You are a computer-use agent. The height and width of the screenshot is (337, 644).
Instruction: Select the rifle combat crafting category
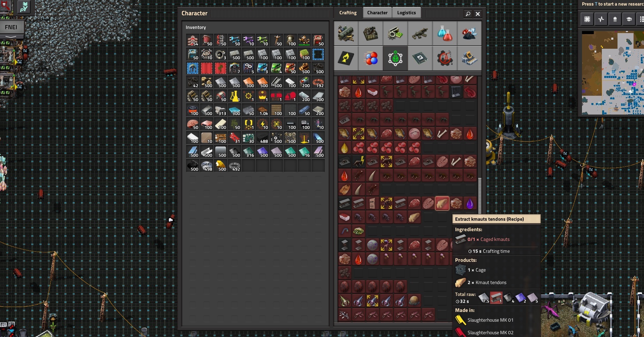tap(420, 33)
